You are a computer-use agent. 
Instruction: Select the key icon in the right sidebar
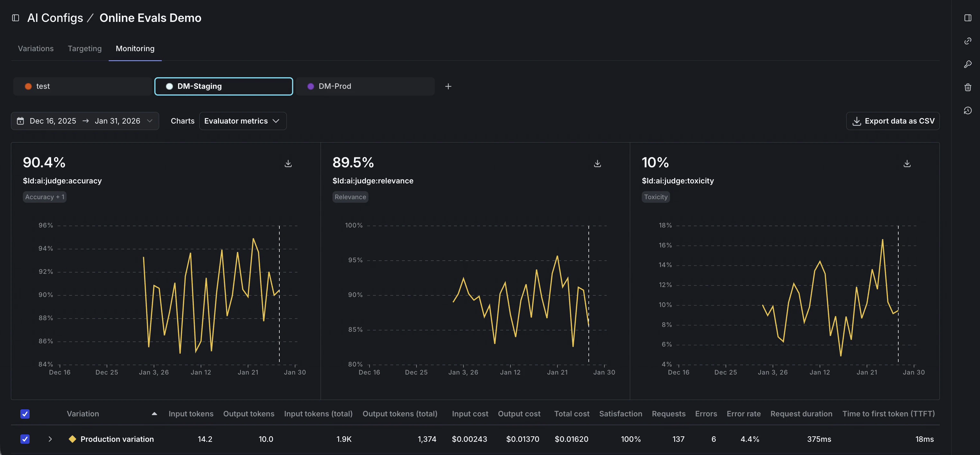point(967,64)
